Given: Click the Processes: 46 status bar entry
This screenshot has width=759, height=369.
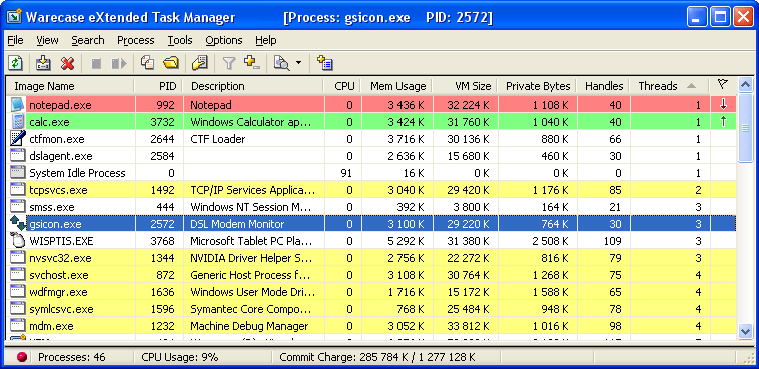Looking at the screenshot, I should pyautogui.click(x=72, y=357).
